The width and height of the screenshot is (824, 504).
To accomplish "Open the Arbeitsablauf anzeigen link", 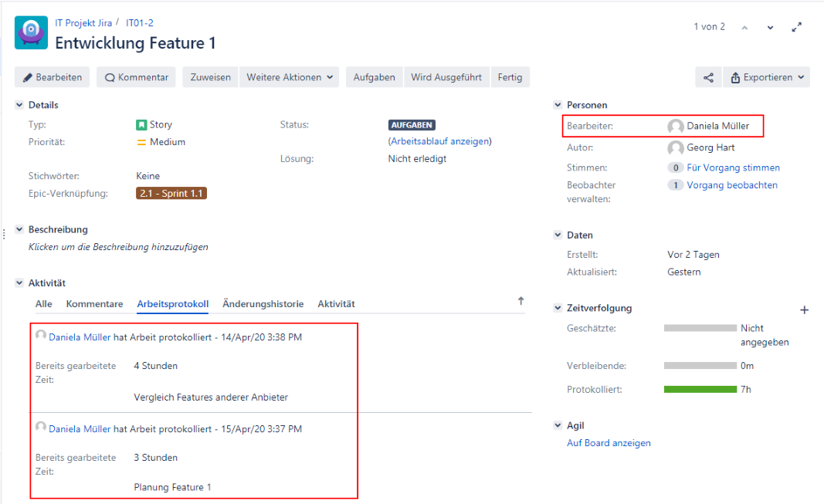I will click(439, 141).
